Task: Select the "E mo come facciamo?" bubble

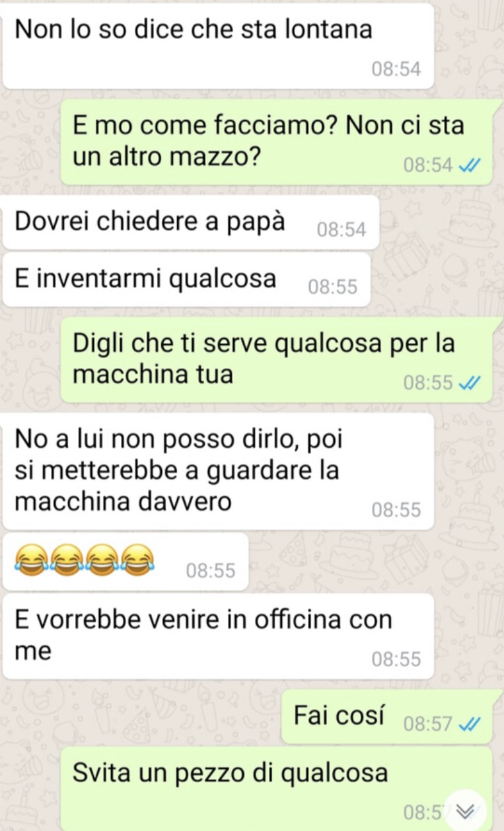Action: point(277,142)
